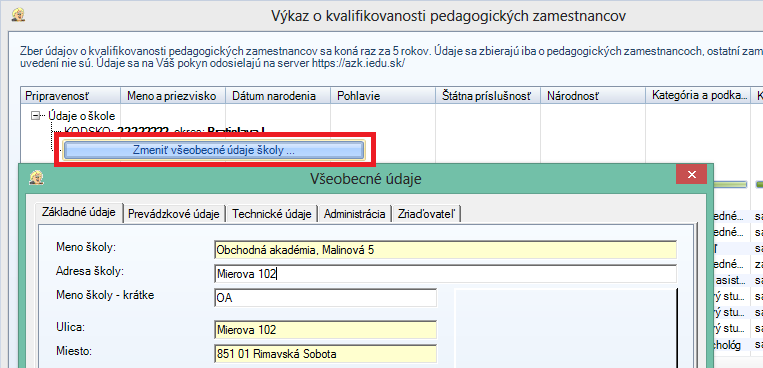Click the Adresa školy input field
The width and height of the screenshot is (763, 368).
445,274
